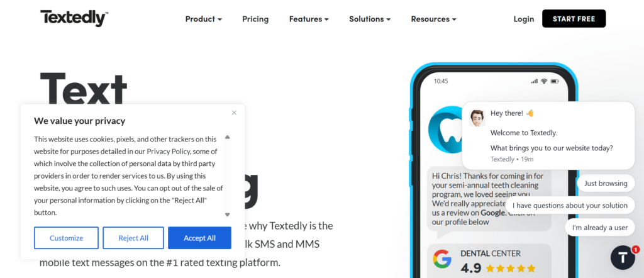Viewport: 644px width, 278px height.
Task: Expand the Features dropdown menu
Action: (x=309, y=19)
